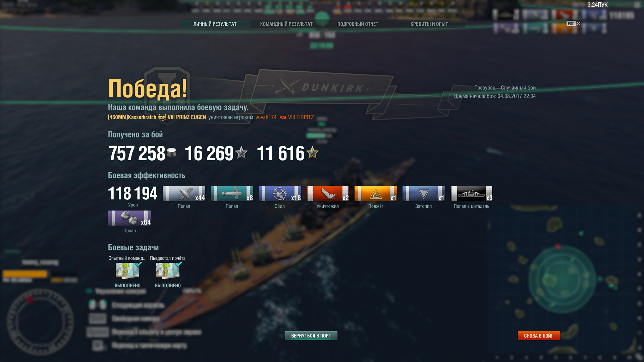Screen dimensions: 644x362
Task: Open the Опытный команд... completed mission thumbnail
Action: [x=127, y=270]
